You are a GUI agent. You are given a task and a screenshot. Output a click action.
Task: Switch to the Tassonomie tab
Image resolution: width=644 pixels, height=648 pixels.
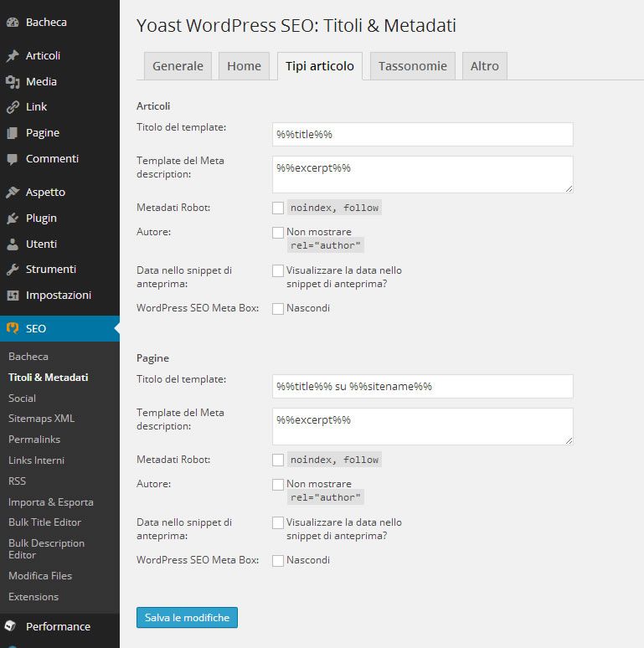point(413,66)
